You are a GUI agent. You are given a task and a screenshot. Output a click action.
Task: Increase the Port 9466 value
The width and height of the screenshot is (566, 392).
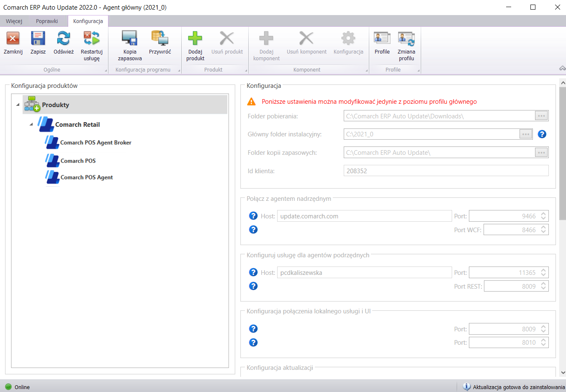point(543,213)
